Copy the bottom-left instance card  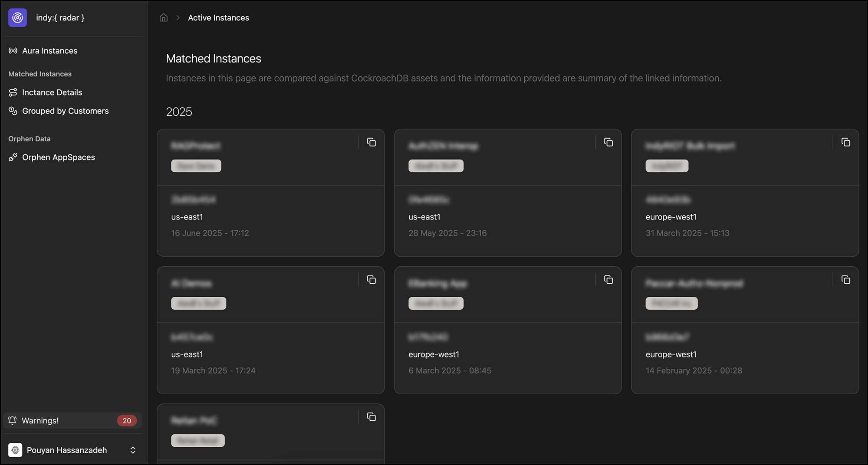(x=372, y=417)
